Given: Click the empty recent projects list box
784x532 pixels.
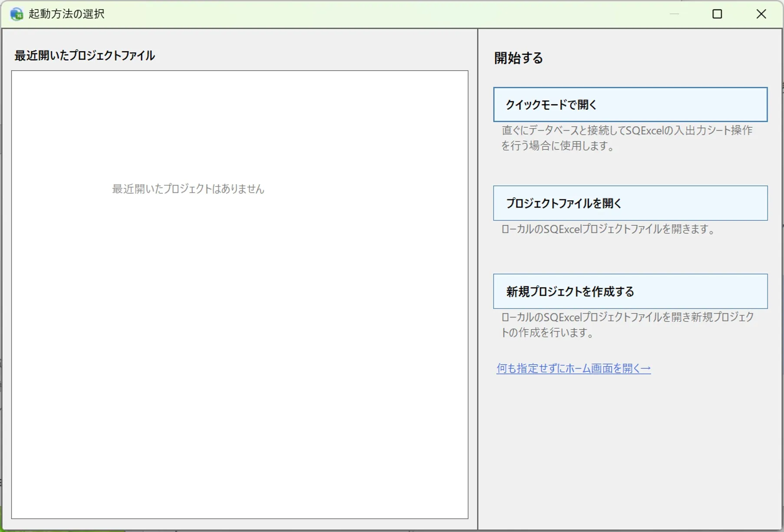Looking at the screenshot, I should (x=240, y=294).
